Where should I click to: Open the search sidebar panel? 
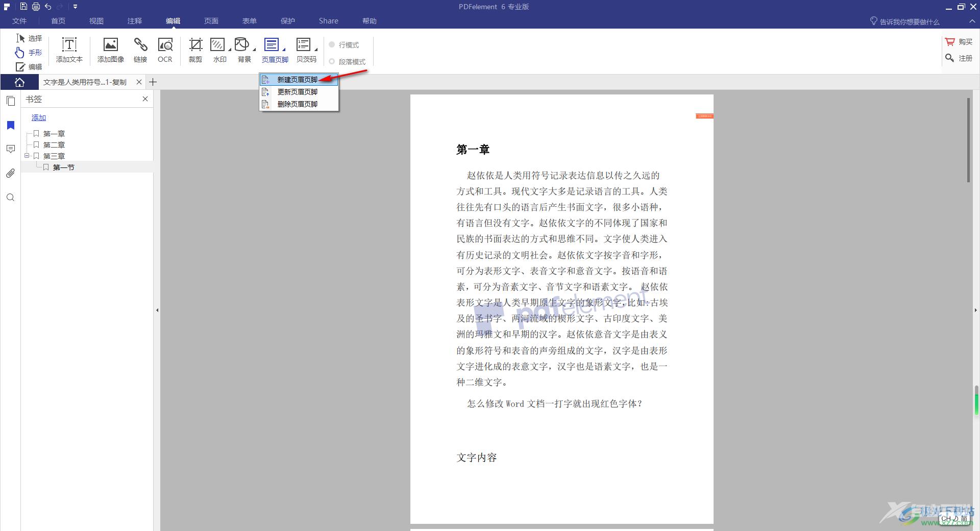coord(11,198)
